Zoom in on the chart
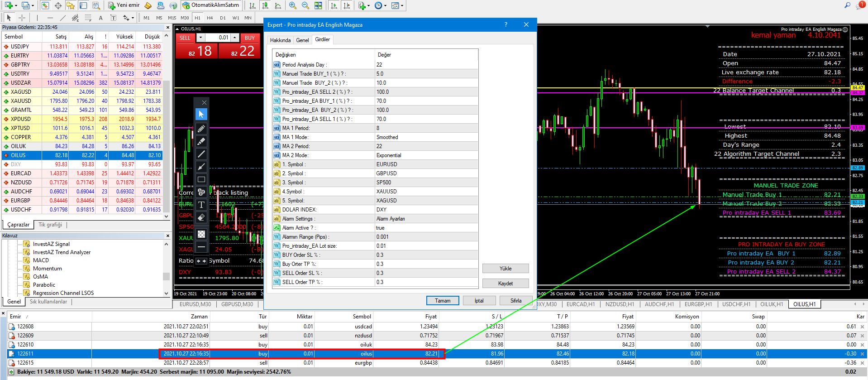This screenshot has height=380, width=868. [x=293, y=5]
